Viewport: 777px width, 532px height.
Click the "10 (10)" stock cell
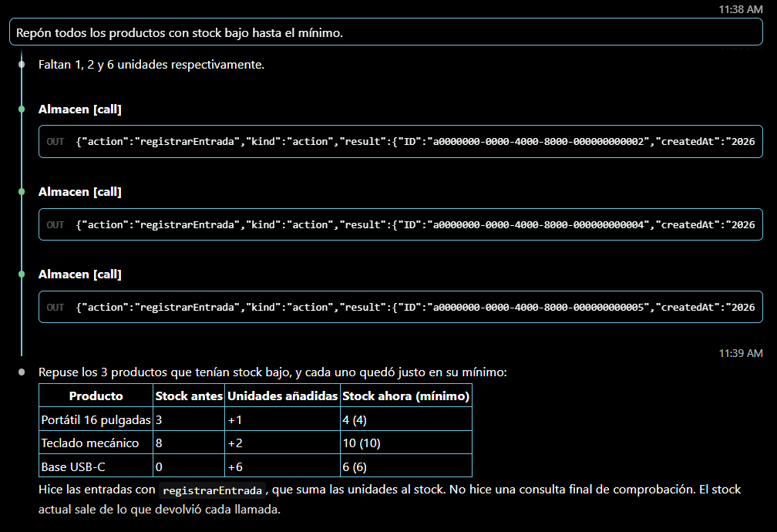pyautogui.click(x=405, y=443)
